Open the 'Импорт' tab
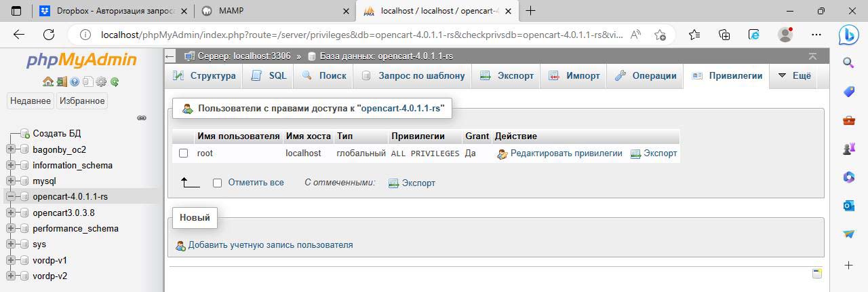Screen dimensions: 868x292 (574, 76)
